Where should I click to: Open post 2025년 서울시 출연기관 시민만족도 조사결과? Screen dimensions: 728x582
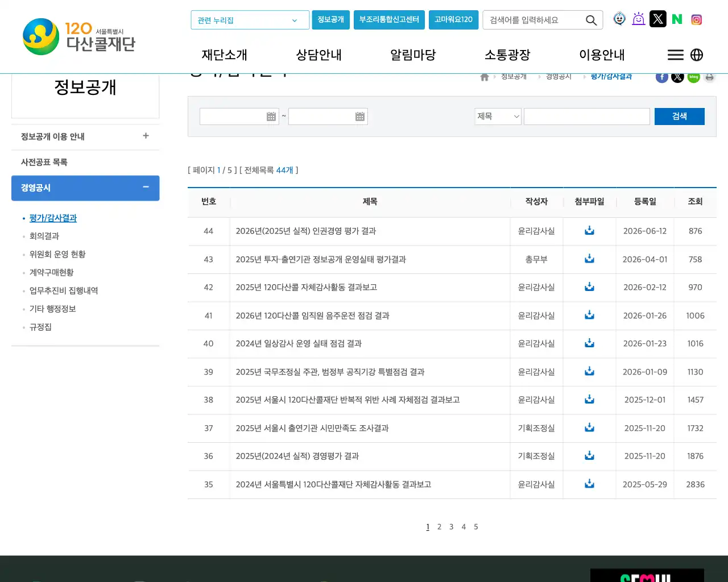pos(312,428)
